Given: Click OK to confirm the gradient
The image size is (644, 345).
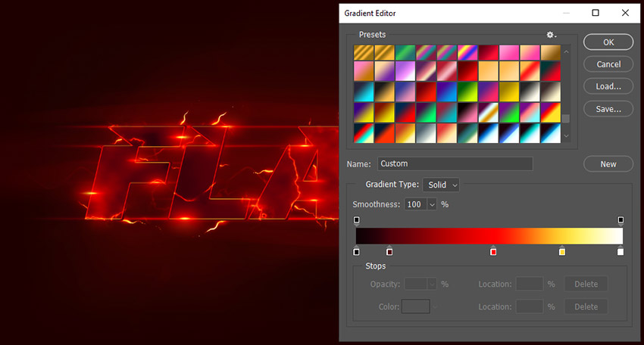Looking at the screenshot, I should click(608, 42).
